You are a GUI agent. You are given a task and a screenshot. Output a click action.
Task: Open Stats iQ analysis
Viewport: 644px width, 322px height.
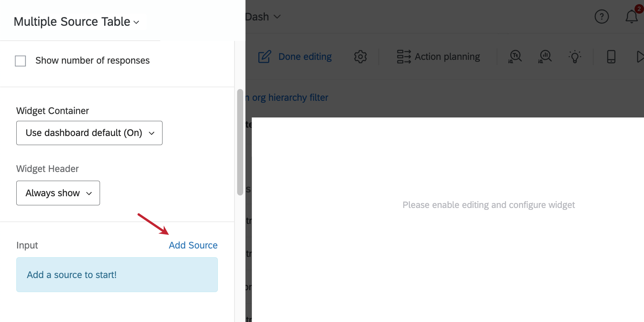click(x=545, y=57)
